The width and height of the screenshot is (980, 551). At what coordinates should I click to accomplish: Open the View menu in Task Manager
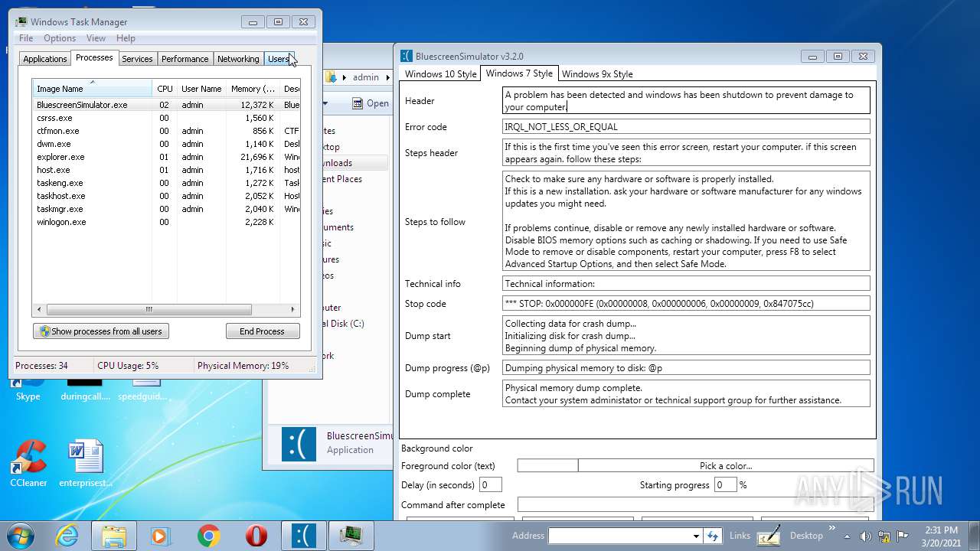pyautogui.click(x=96, y=38)
